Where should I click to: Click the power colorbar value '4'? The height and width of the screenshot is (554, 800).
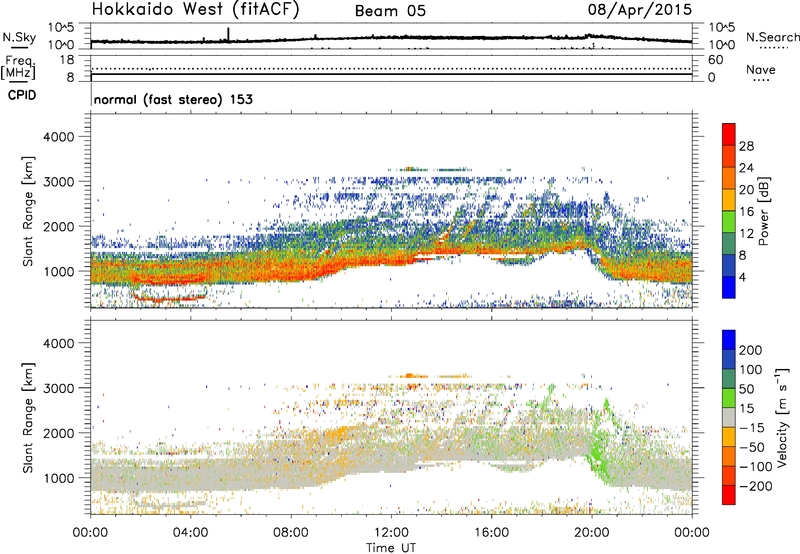tap(742, 278)
